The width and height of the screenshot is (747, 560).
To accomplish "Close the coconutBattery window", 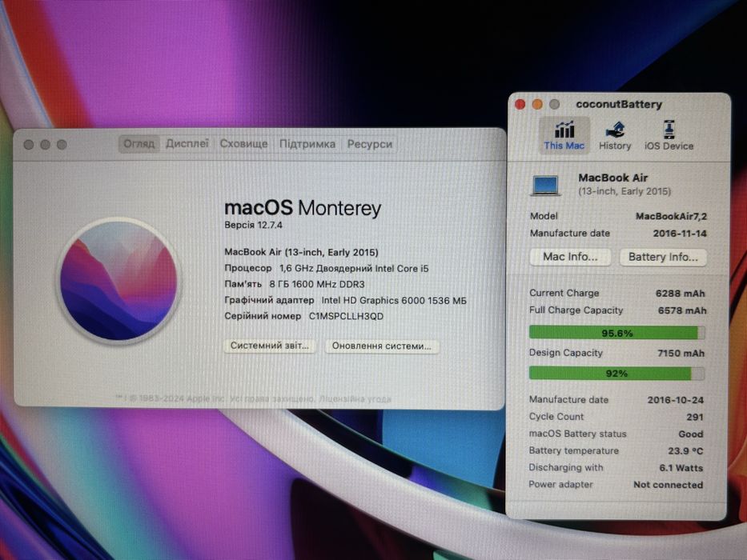I will click(x=520, y=104).
